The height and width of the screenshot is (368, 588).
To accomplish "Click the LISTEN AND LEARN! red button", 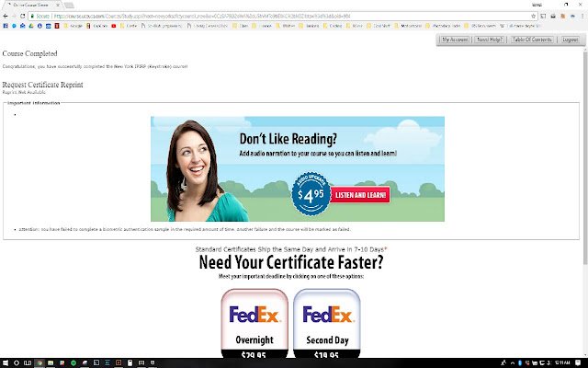I will point(360,195).
